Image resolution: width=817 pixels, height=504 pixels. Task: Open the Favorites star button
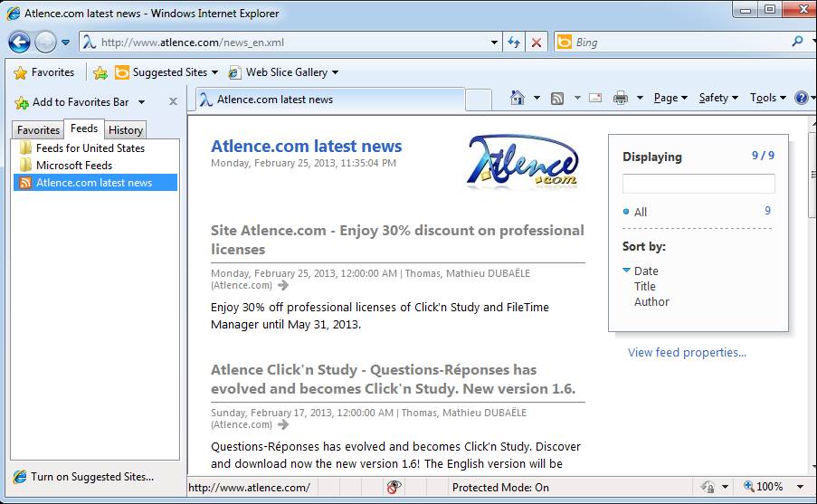(x=43, y=72)
